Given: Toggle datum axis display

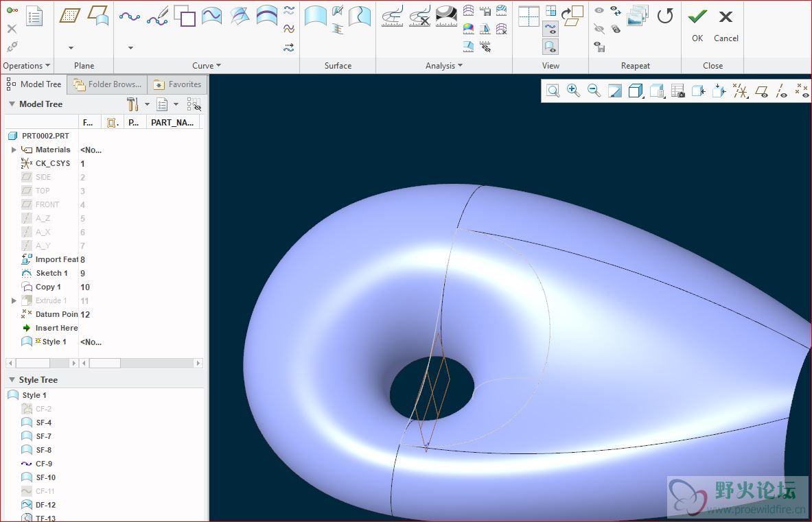Looking at the screenshot, I should (781, 91).
